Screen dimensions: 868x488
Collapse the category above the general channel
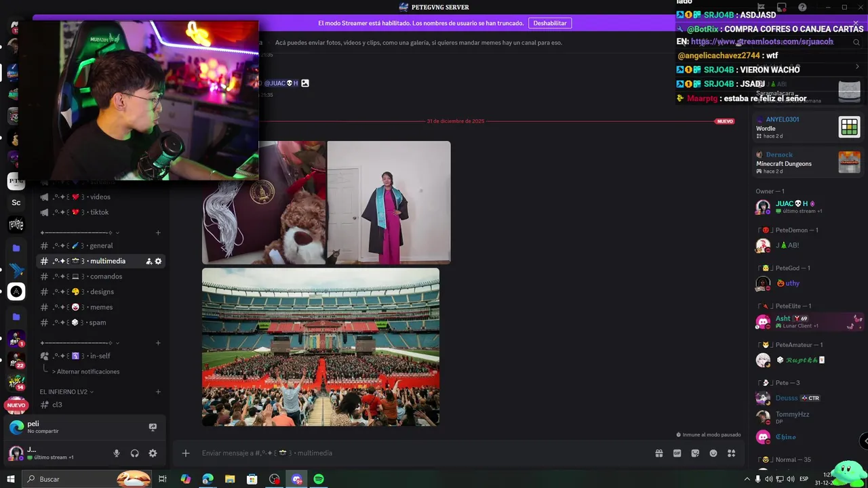tap(79, 232)
